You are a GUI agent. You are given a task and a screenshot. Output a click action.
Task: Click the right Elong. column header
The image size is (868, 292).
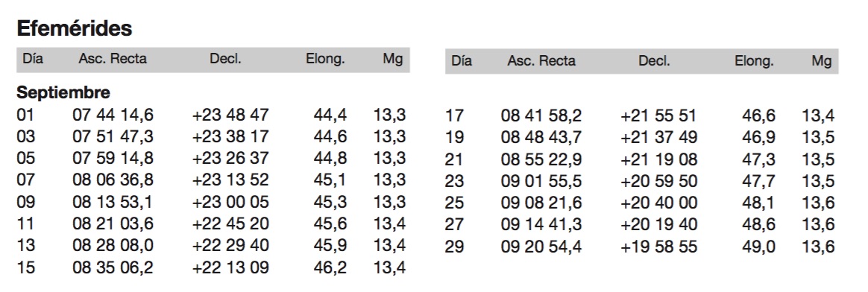(x=754, y=61)
